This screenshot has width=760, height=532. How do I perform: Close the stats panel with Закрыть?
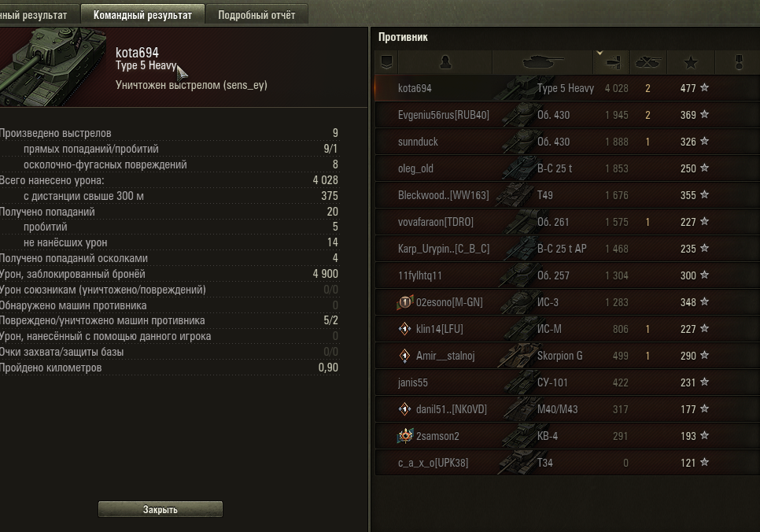point(160,509)
